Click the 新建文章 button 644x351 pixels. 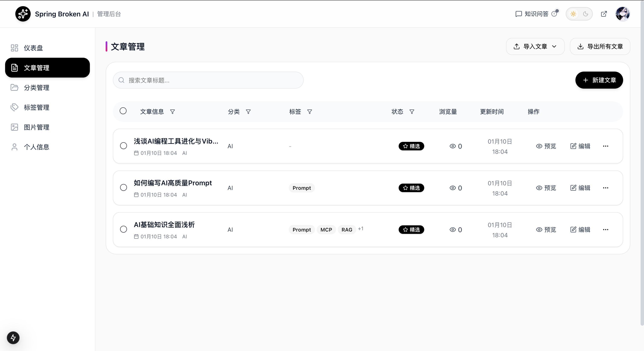coord(599,80)
